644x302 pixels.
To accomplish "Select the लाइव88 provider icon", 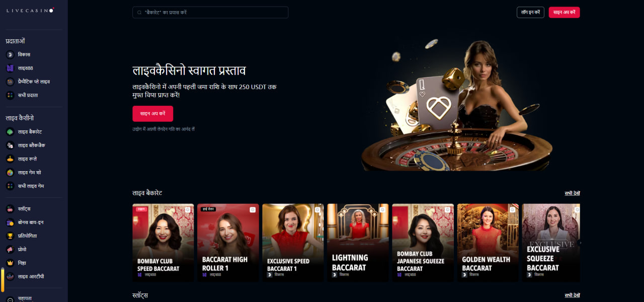I will point(10,68).
